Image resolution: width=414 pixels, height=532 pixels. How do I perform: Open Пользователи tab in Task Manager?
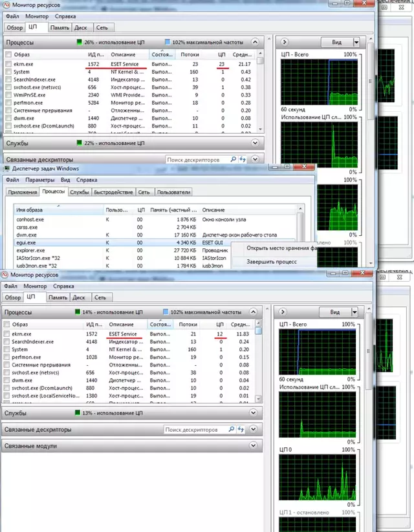173,192
